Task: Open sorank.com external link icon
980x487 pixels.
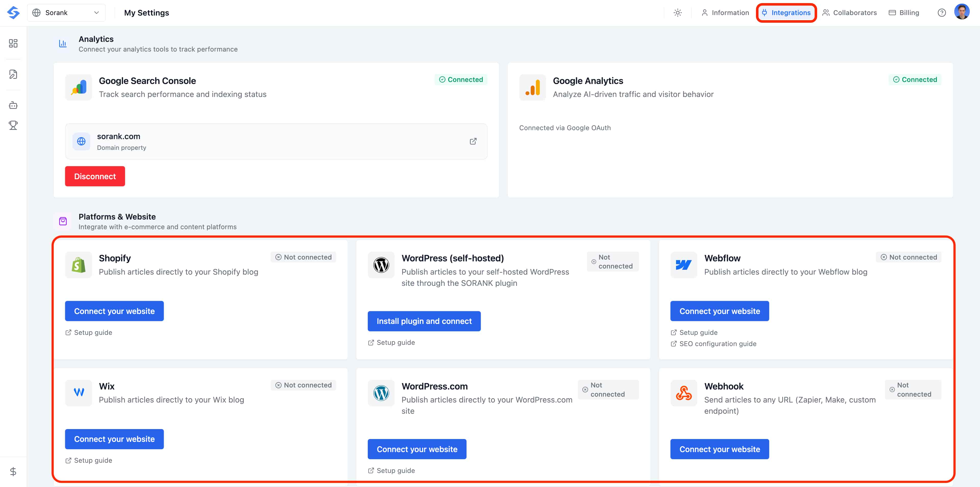Action: point(473,142)
